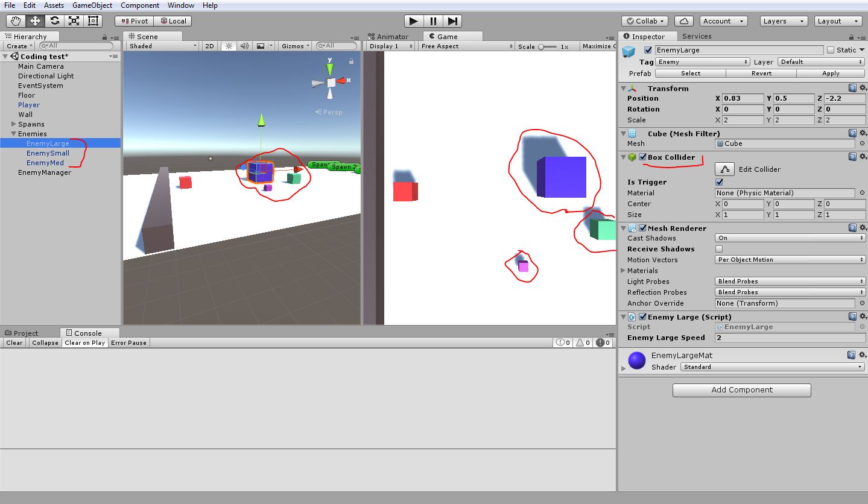The height and width of the screenshot is (504, 868).
Task: Click console warning count icon
Action: click(x=582, y=342)
